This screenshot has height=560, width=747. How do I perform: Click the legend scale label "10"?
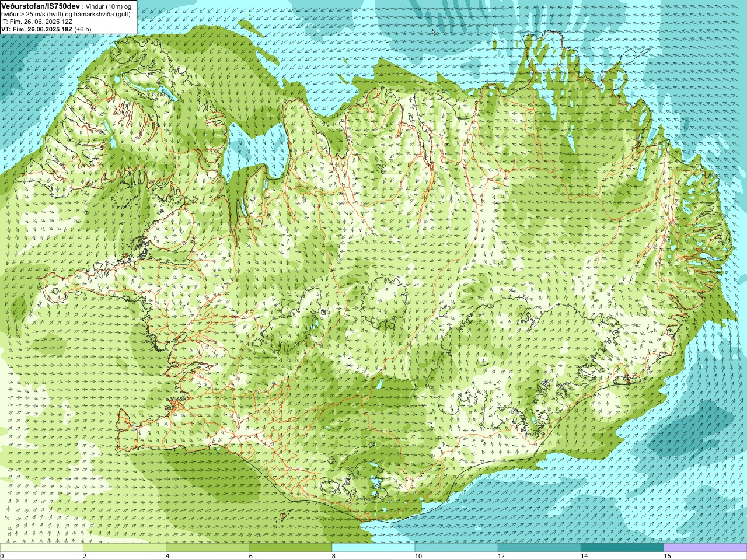coord(418,556)
